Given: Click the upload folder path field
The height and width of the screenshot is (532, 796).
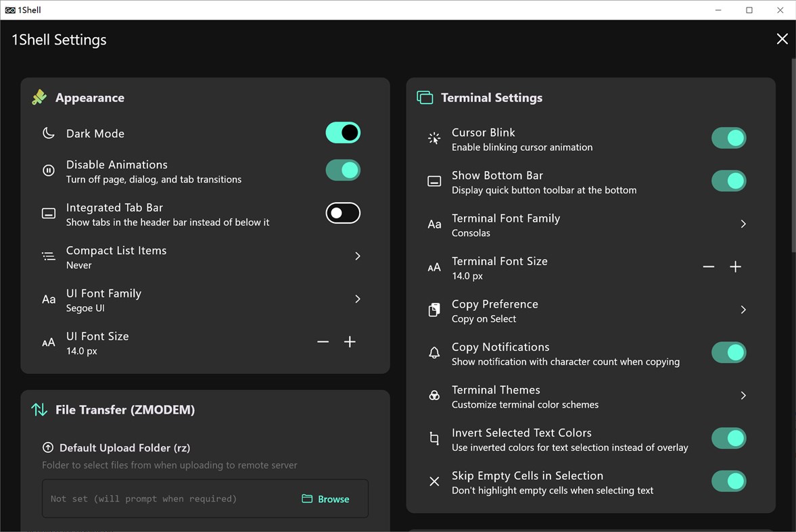Looking at the screenshot, I should 205,498.
